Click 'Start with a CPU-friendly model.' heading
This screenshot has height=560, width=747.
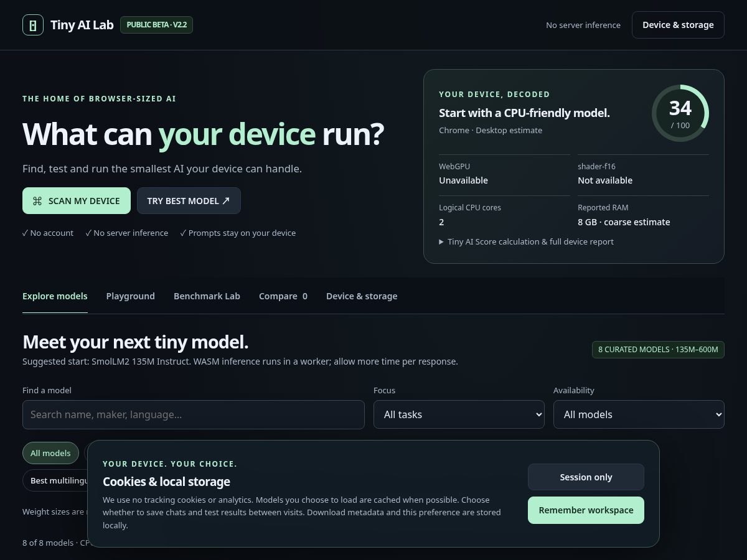(x=524, y=113)
